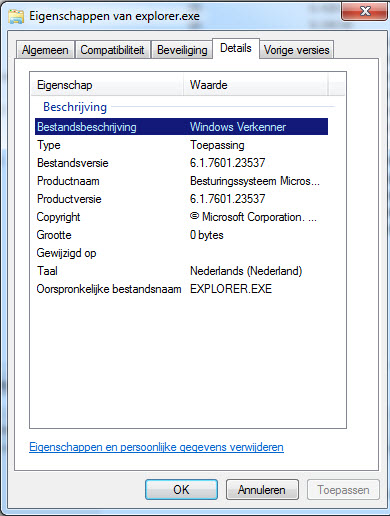Close the Eigenschappen dialog with the X button

[365, 11]
